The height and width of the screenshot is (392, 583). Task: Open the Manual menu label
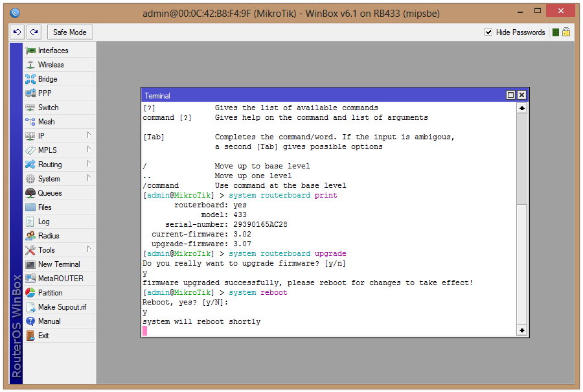tap(49, 321)
